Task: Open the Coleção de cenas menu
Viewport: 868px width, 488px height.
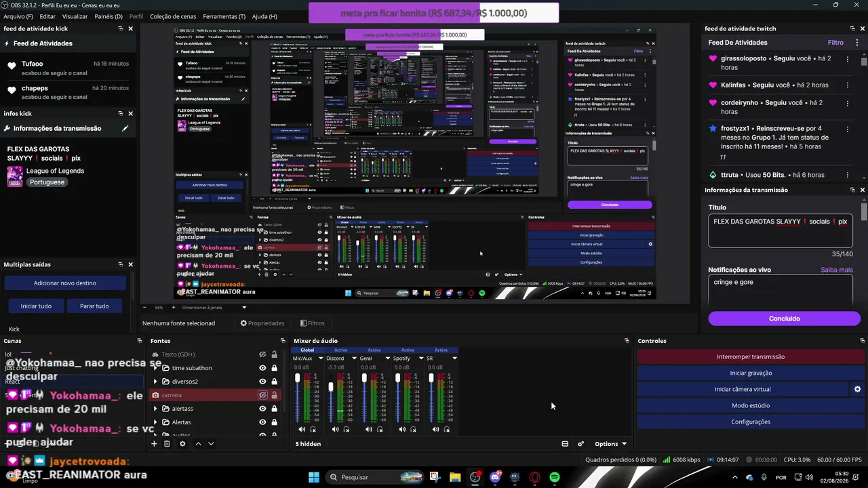Action: click(x=173, y=16)
